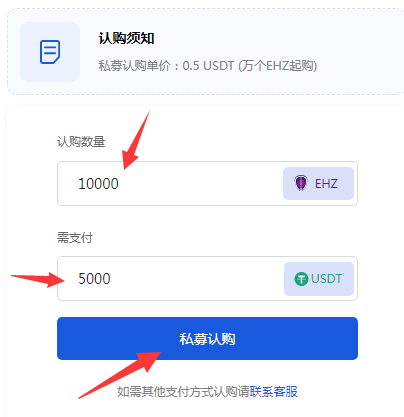This screenshot has width=404, height=417.
Task: Focus the 认购数量 input containing 10000
Action: pyautogui.click(x=207, y=184)
